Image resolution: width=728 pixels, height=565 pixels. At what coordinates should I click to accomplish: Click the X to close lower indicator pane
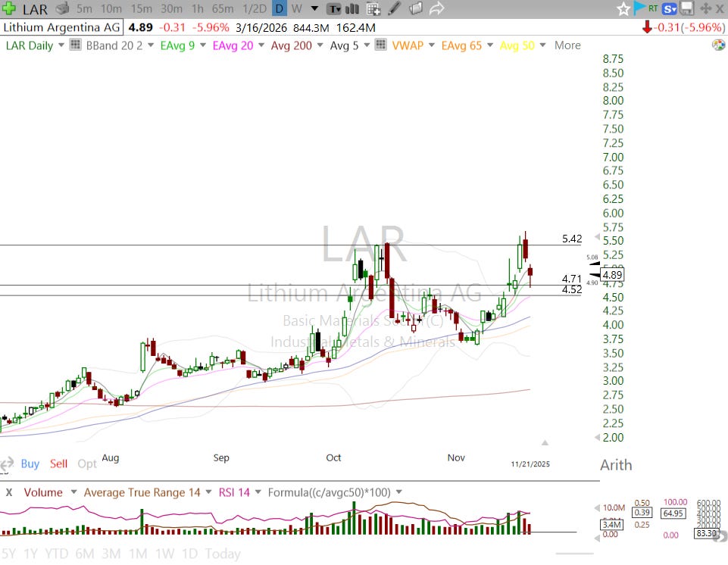9,492
